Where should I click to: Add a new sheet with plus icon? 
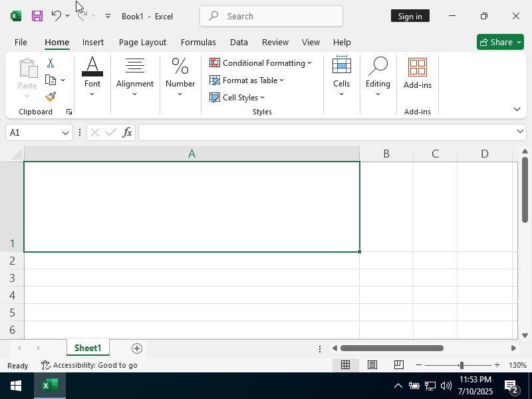tap(137, 348)
